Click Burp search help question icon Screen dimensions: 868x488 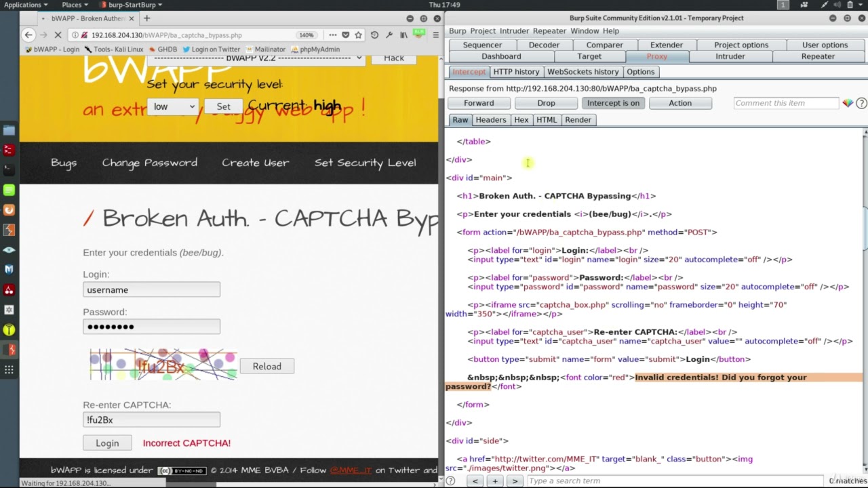click(451, 481)
